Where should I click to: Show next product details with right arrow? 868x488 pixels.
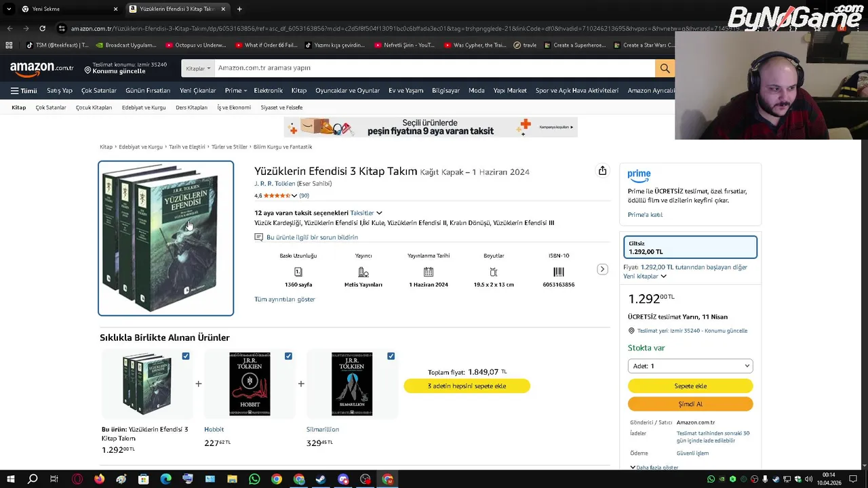point(602,269)
